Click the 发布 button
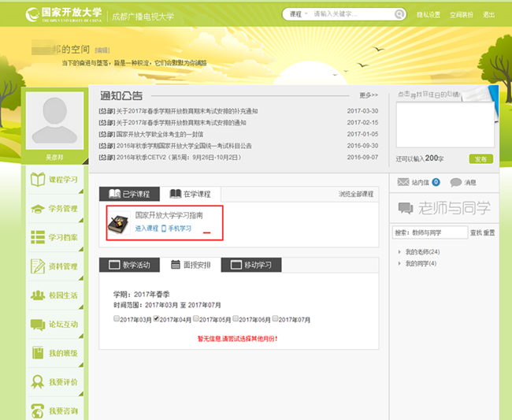Screen dimensions: 512x420 point(481,159)
